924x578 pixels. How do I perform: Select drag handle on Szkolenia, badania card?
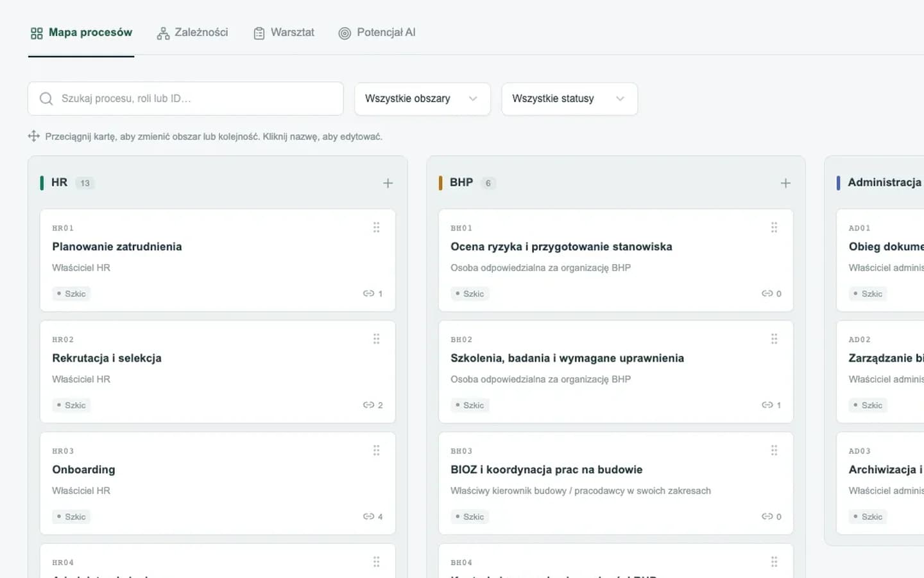tap(774, 338)
